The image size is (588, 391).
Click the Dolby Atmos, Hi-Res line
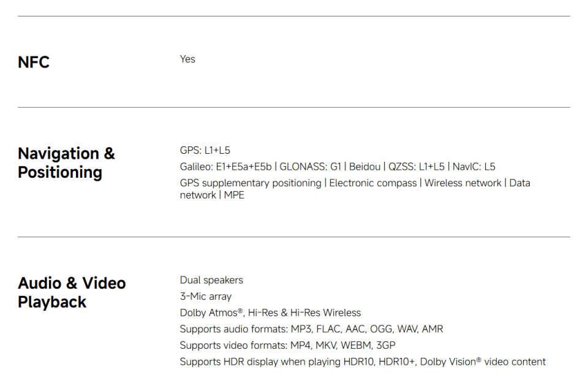point(270,313)
